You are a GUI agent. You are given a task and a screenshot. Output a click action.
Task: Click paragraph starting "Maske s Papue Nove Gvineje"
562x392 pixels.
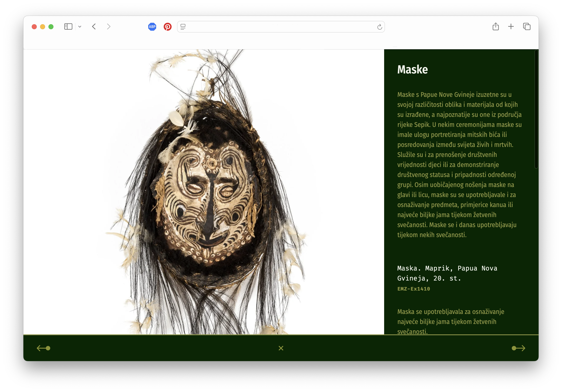[459, 165]
